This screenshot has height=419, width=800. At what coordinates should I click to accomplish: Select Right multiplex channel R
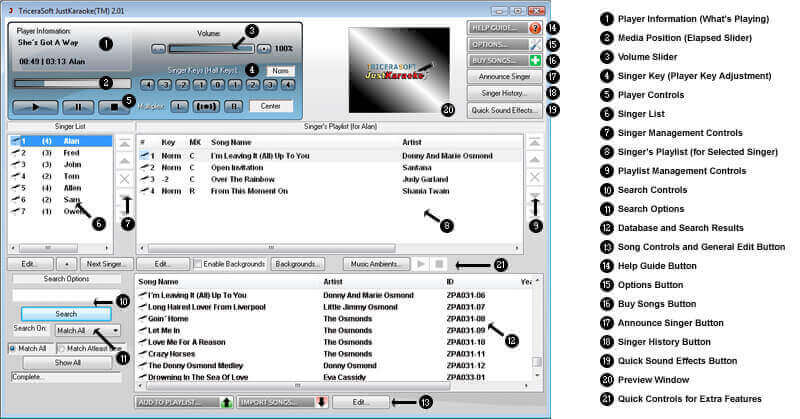point(234,106)
